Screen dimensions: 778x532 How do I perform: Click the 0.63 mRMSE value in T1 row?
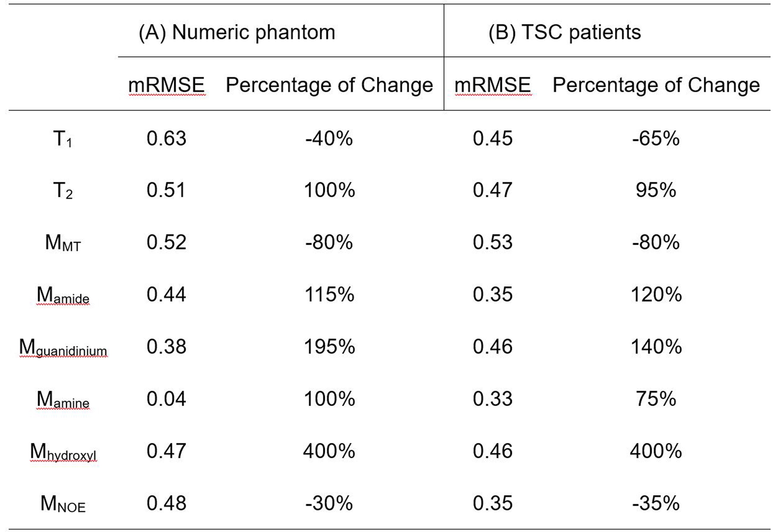tap(166, 138)
